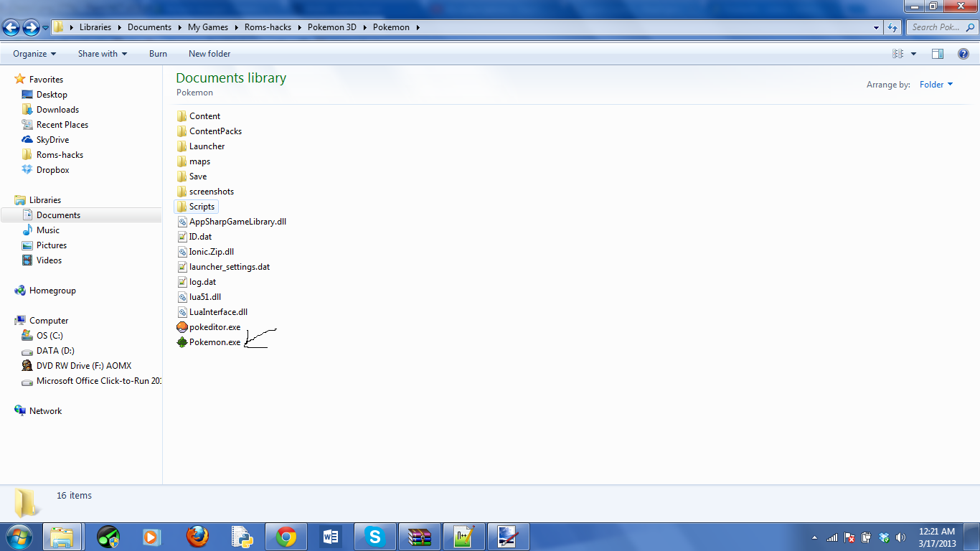980x551 pixels.
Task: Open the recent pages dropdown arrow
Action: click(x=45, y=28)
